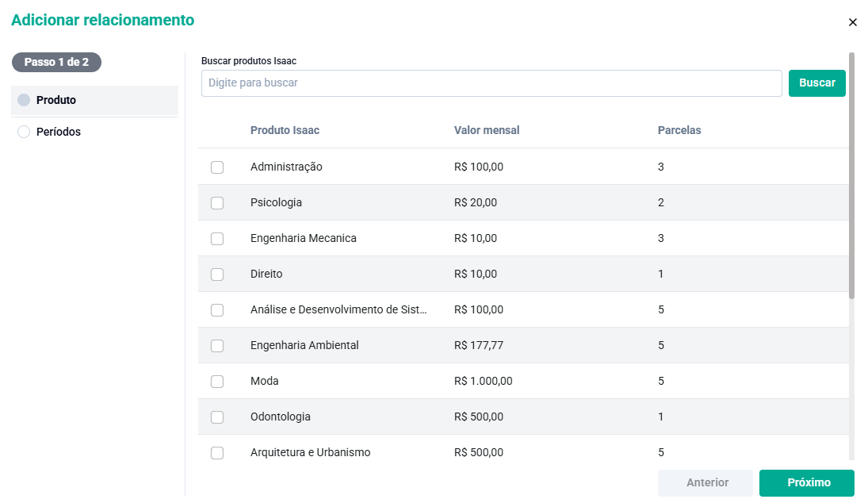This screenshot has width=868, height=503.
Task: Click the product list vertical scrollbar
Action: (x=852, y=175)
